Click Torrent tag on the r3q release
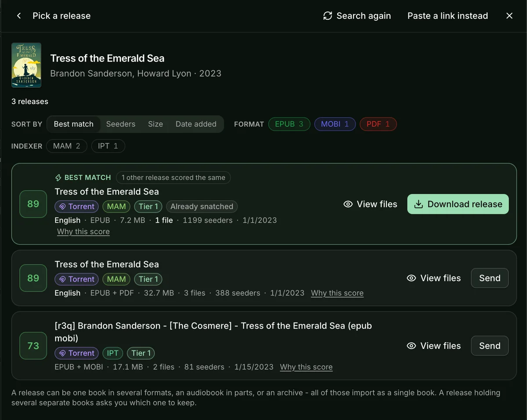This screenshot has height=420, width=527. coord(76,353)
